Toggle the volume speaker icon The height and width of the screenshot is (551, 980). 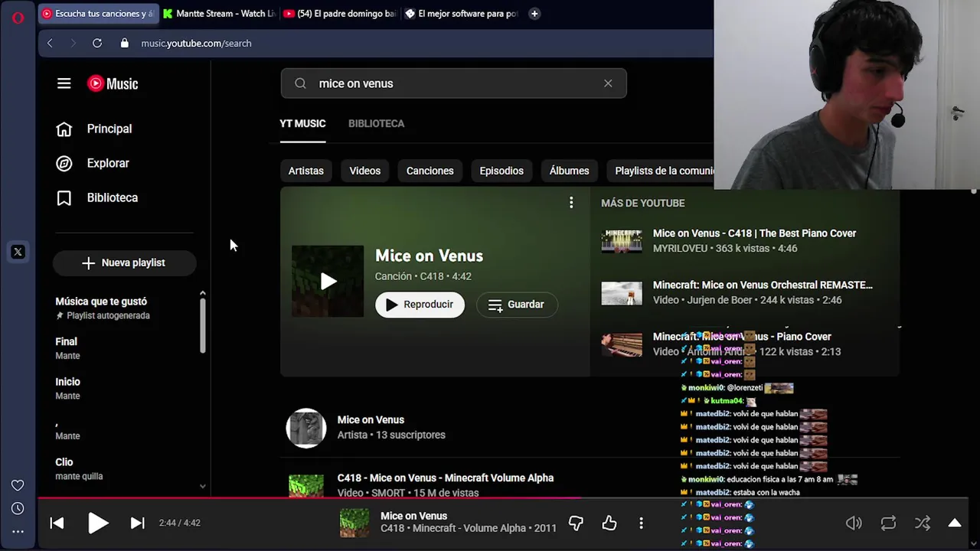(x=854, y=523)
